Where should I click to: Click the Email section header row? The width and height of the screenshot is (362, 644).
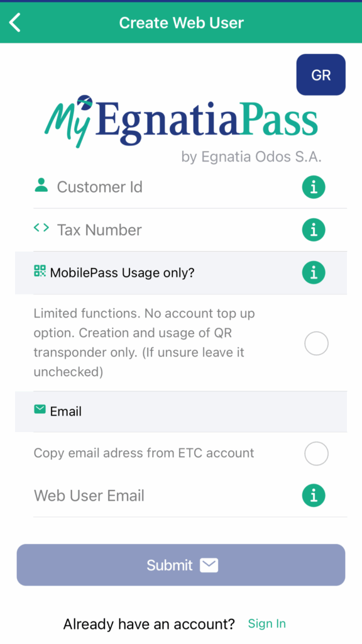[x=181, y=411]
